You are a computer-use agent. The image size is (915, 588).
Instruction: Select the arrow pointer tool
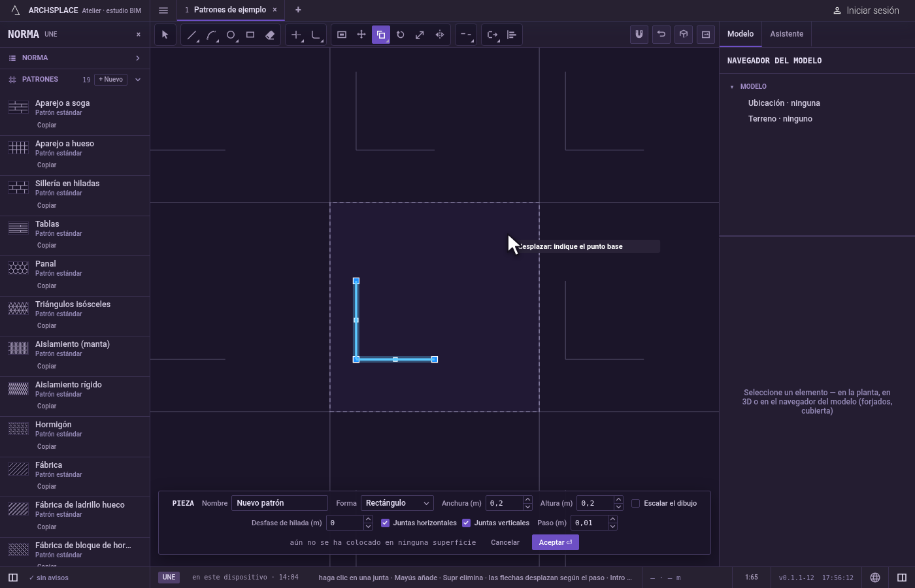[x=165, y=35]
